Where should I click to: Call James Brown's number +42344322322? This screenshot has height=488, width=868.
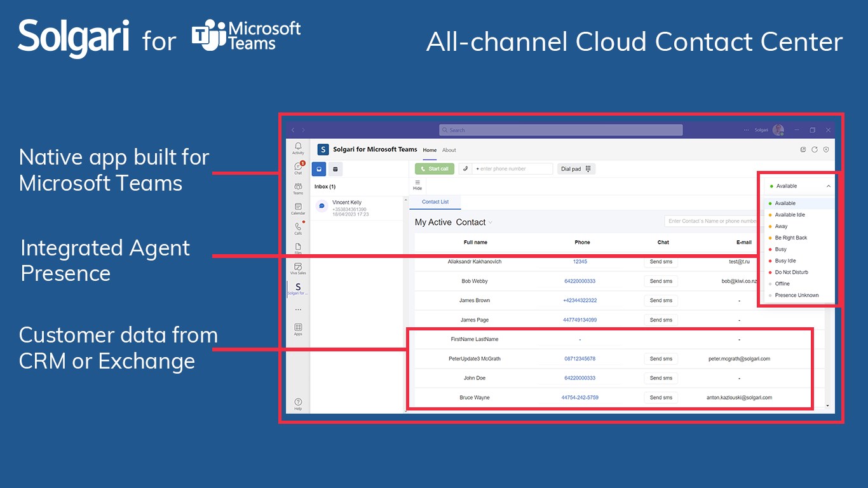coord(580,301)
